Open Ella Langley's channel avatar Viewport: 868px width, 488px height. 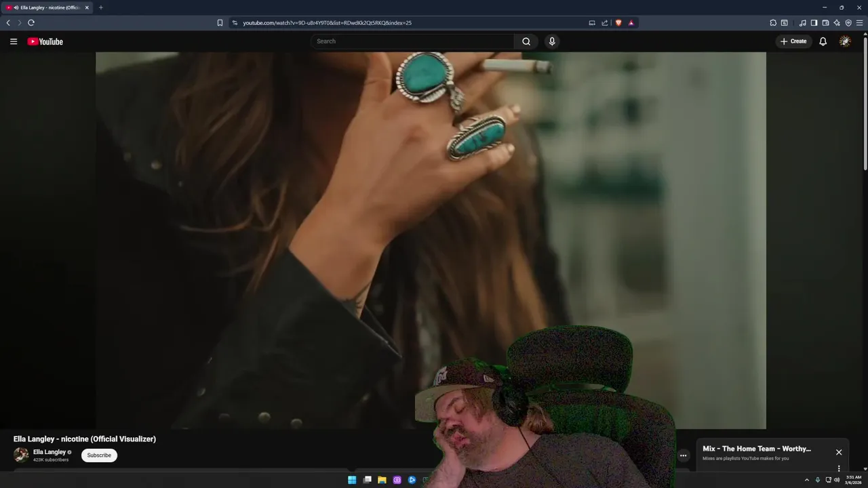click(21, 455)
